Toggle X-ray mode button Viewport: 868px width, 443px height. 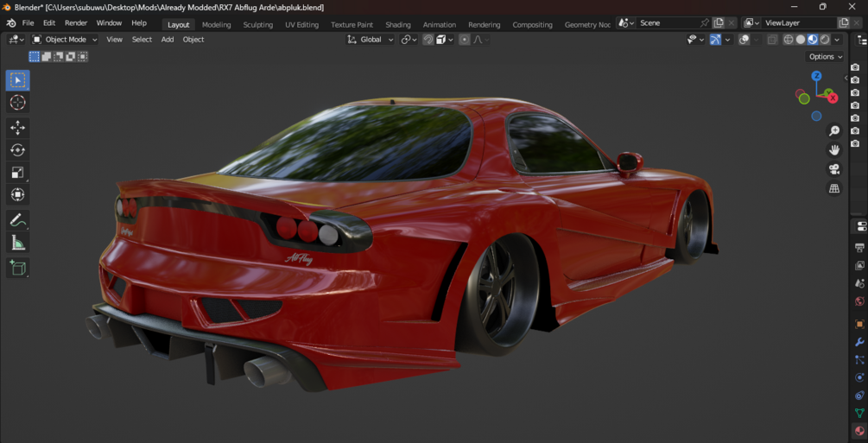coord(772,40)
